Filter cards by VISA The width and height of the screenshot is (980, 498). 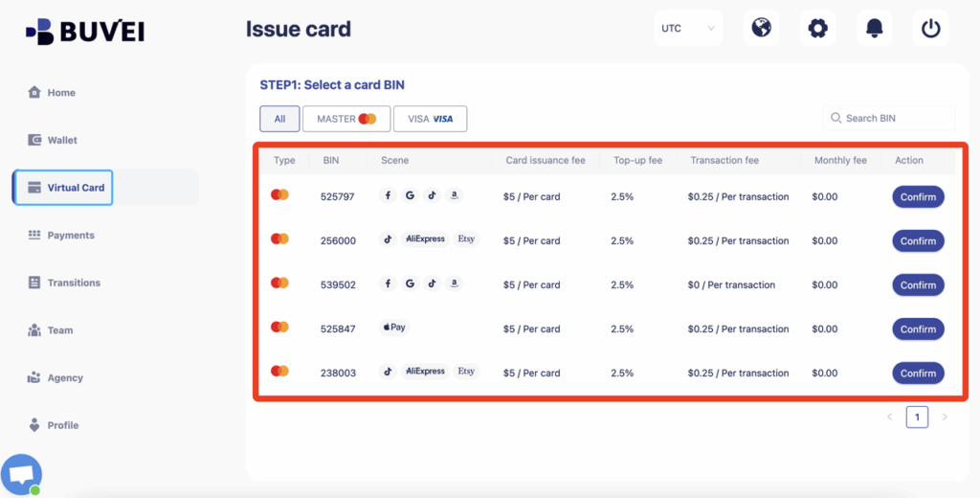(430, 119)
